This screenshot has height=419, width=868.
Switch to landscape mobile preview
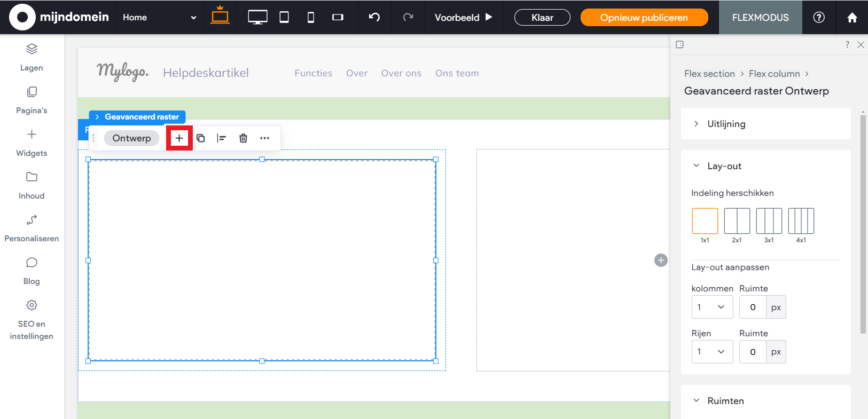click(x=338, y=18)
